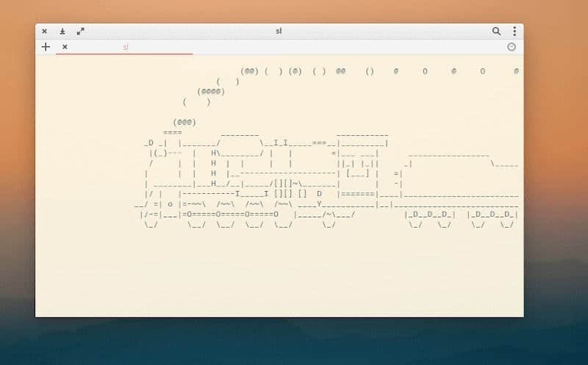This screenshot has height=365, width=588.
Task: Open the terminal search magnifier icon
Action: (496, 31)
